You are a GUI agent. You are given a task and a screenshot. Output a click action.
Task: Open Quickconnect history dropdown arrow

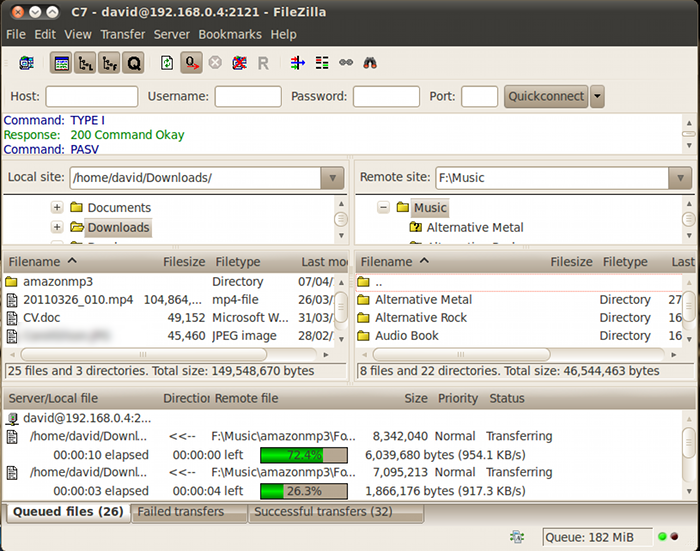click(x=597, y=96)
